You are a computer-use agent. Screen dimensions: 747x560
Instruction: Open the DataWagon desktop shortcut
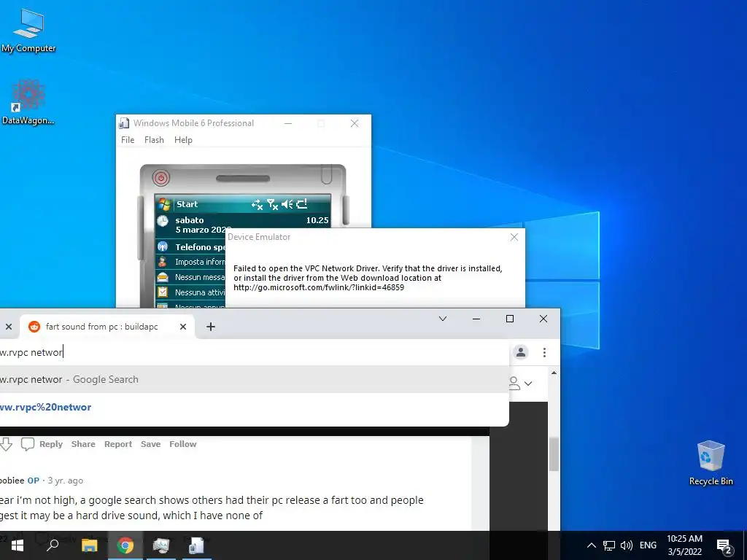click(x=28, y=102)
